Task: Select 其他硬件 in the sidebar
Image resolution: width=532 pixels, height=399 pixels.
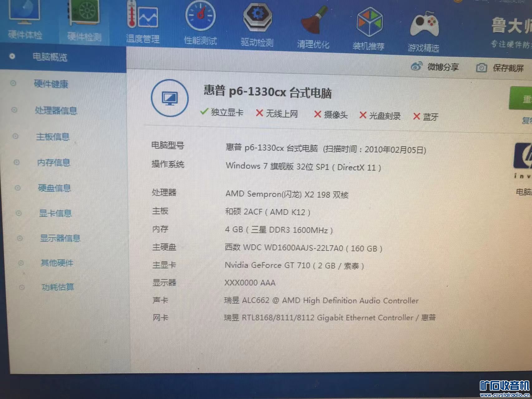Action: tap(57, 263)
